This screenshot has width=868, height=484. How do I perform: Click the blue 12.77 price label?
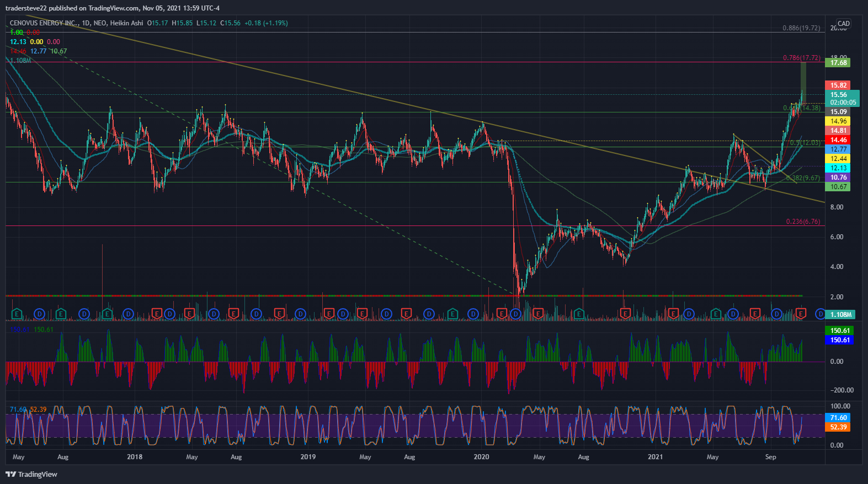[838, 149]
